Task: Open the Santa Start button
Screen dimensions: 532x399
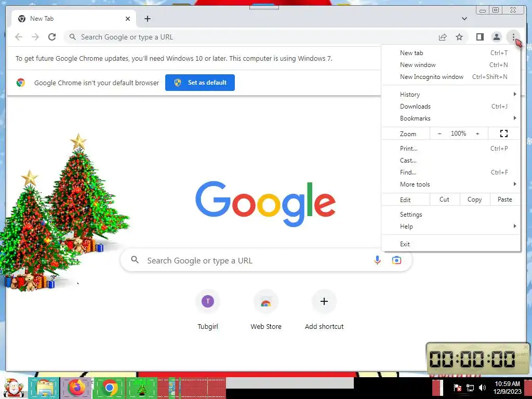Action: 14,388
